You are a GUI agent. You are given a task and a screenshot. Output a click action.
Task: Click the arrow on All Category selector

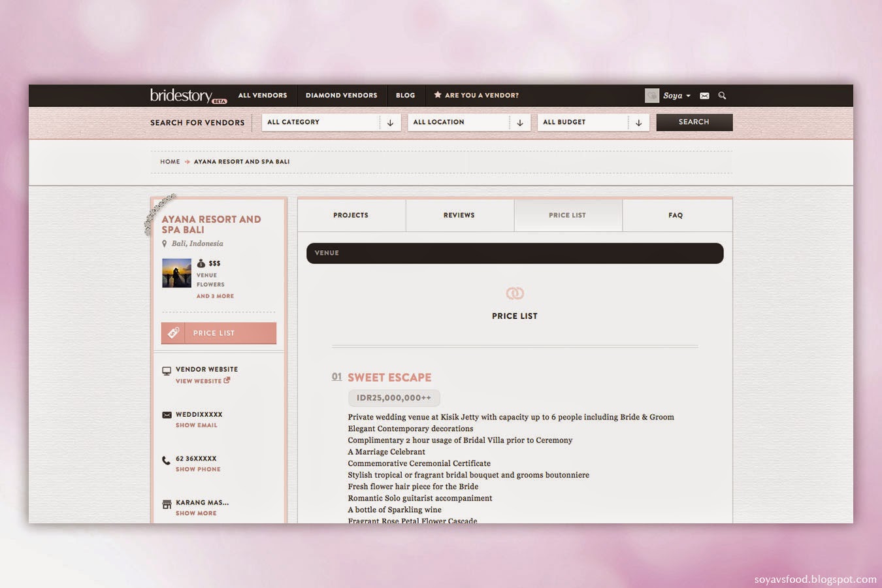point(390,123)
